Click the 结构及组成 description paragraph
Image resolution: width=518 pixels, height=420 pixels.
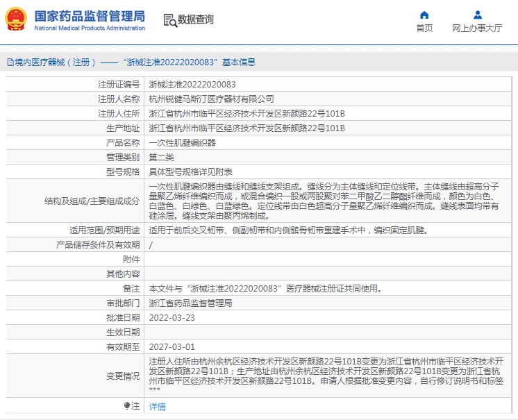pyautogui.click(x=324, y=201)
